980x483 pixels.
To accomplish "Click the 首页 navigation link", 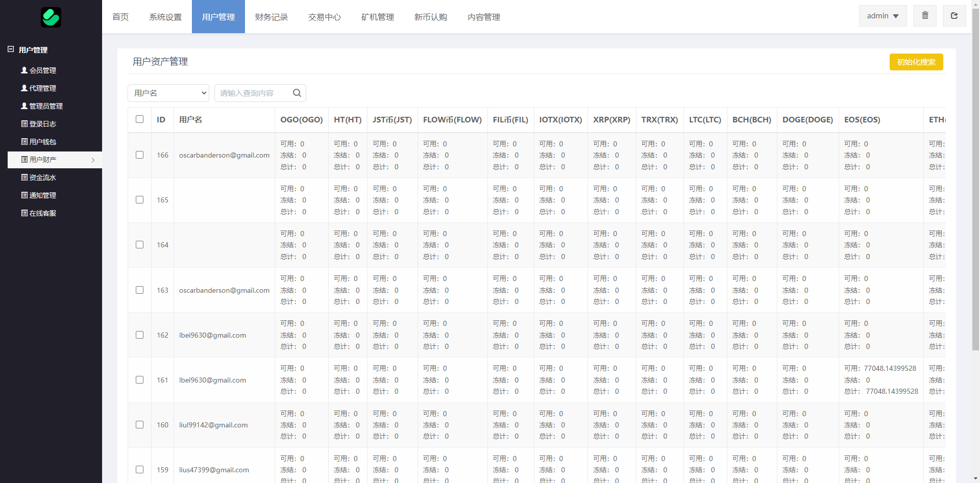I will coord(120,17).
